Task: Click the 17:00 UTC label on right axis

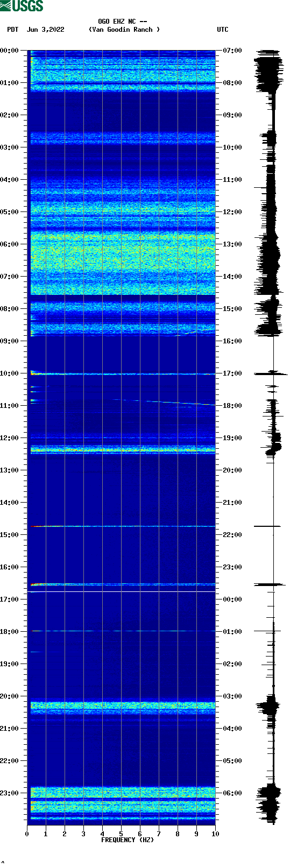Action: (232, 373)
